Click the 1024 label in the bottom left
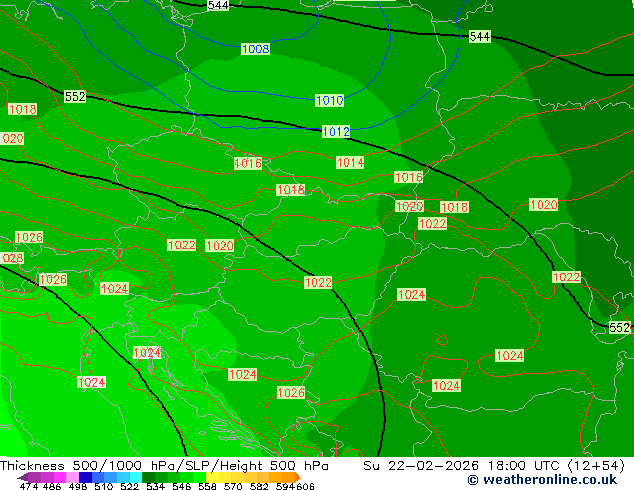 [x=92, y=382]
